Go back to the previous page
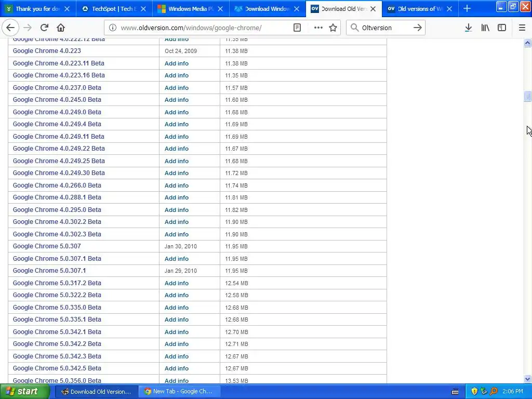 (10, 28)
